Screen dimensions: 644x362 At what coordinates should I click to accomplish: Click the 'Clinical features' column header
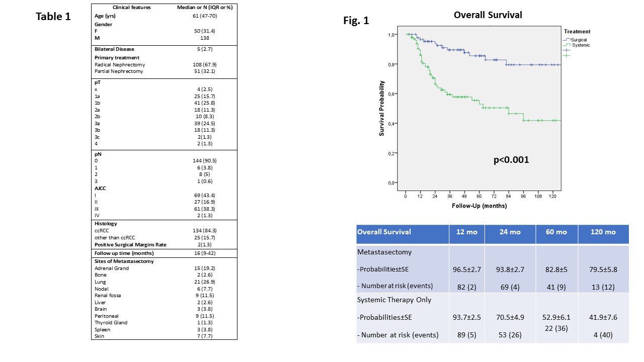[131, 8]
